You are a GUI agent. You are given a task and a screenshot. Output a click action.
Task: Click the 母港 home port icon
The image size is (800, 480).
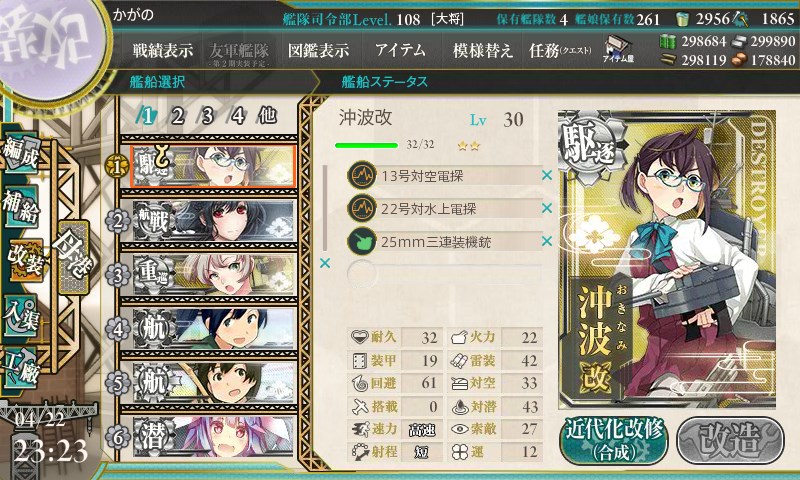[x=73, y=258]
